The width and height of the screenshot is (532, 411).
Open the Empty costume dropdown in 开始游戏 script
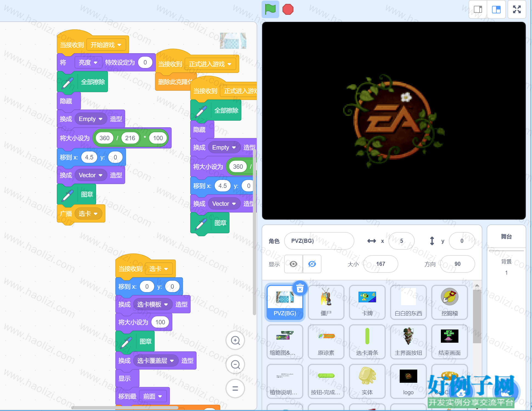91,119
